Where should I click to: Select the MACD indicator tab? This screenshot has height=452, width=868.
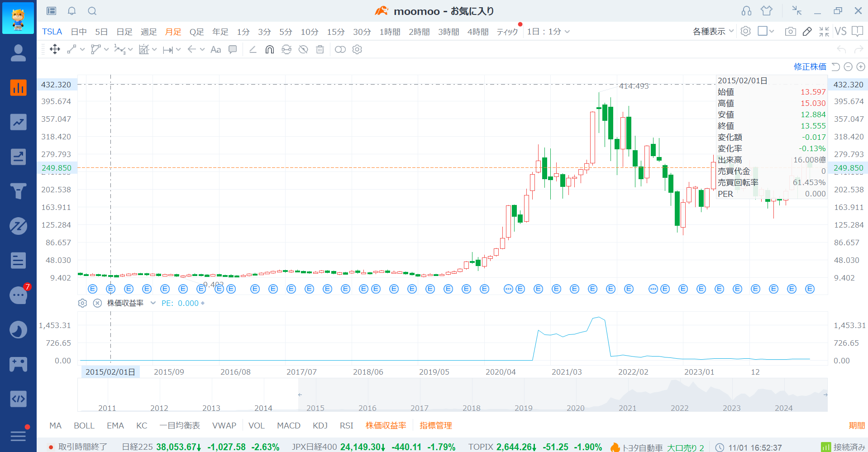click(x=288, y=425)
